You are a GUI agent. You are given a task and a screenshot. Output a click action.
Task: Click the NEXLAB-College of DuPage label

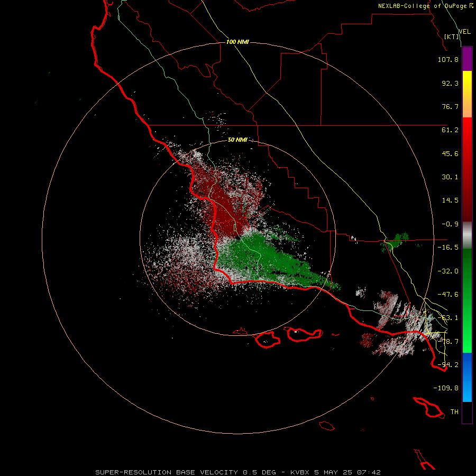425,6
